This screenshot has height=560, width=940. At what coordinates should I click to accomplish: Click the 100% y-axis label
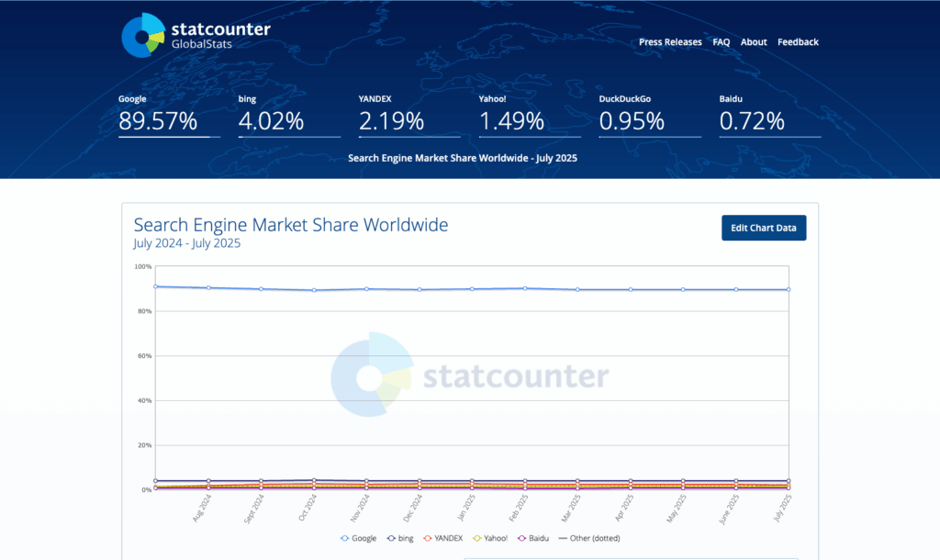[x=143, y=266]
